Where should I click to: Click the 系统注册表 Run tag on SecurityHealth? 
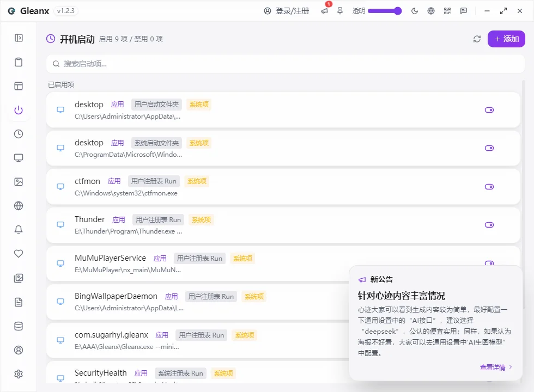tap(180, 373)
